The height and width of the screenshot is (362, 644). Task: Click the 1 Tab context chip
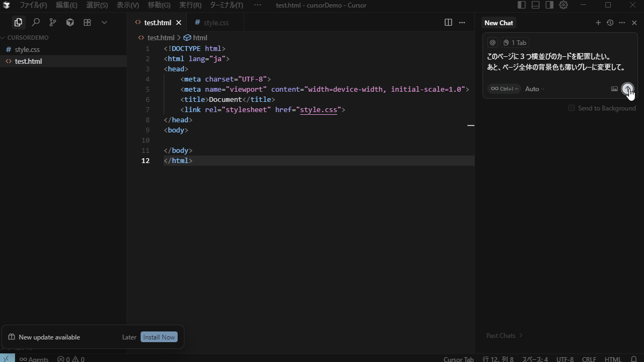pyautogui.click(x=515, y=42)
